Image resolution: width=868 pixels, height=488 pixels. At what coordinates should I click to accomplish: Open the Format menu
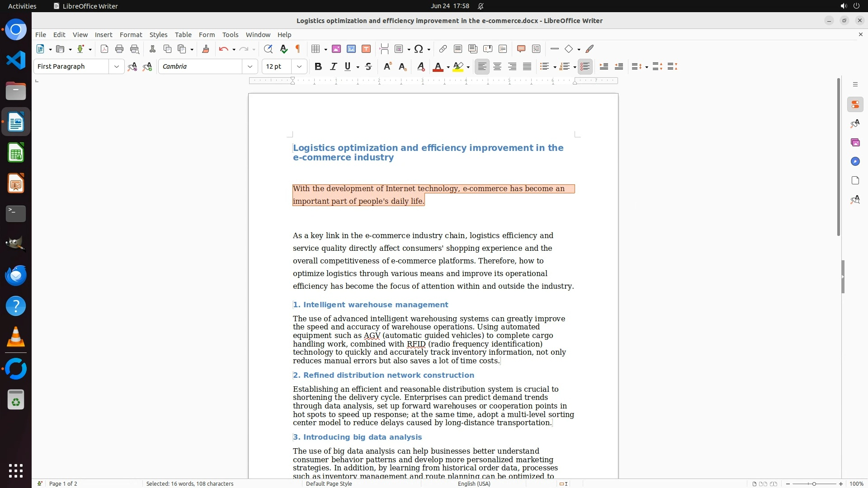131,35
